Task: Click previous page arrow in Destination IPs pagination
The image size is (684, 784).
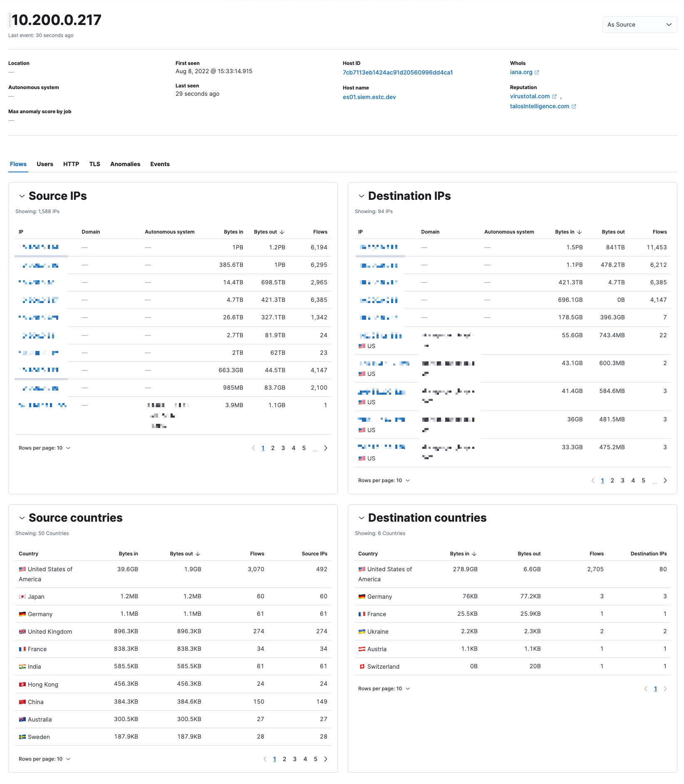Action: pos(592,480)
